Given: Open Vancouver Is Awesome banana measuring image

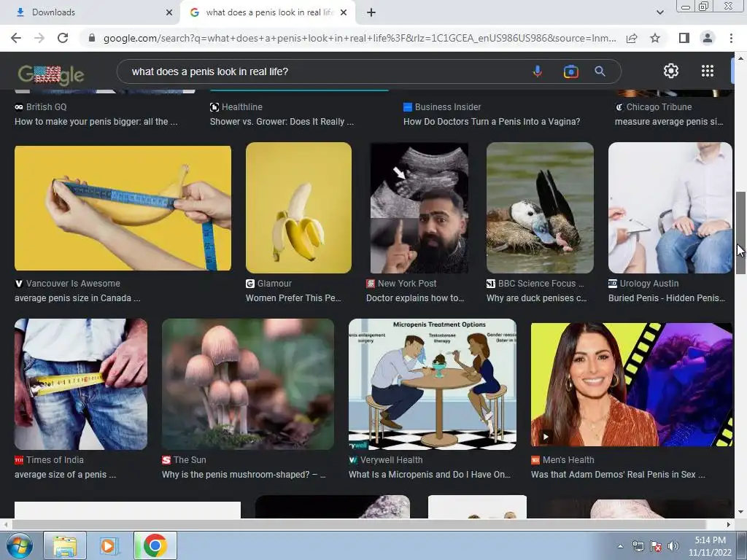Looking at the screenshot, I should [x=123, y=208].
